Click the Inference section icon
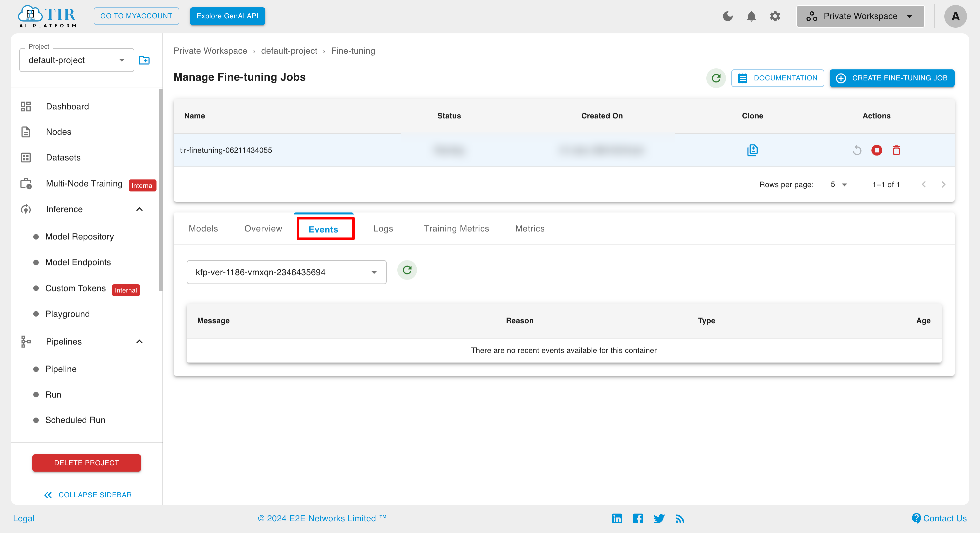The image size is (980, 533). point(26,209)
